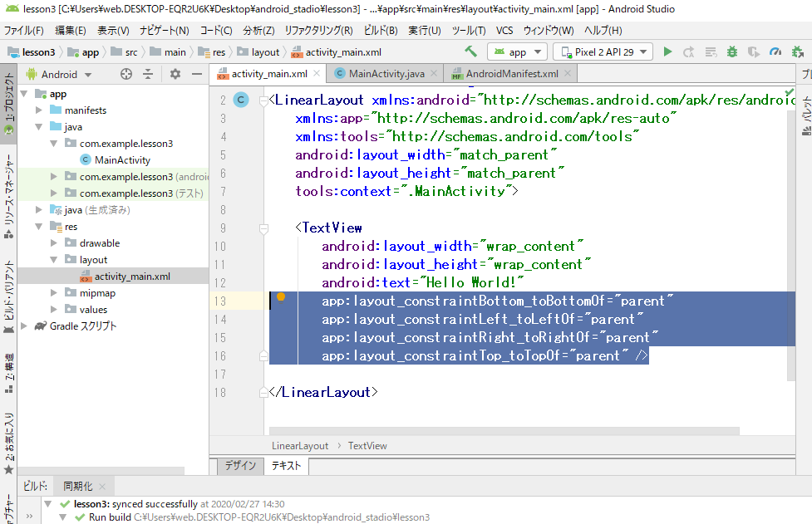Image resolution: width=812 pixels, height=524 pixels.
Task: Expand the manifests folder
Action: point(39,110)
